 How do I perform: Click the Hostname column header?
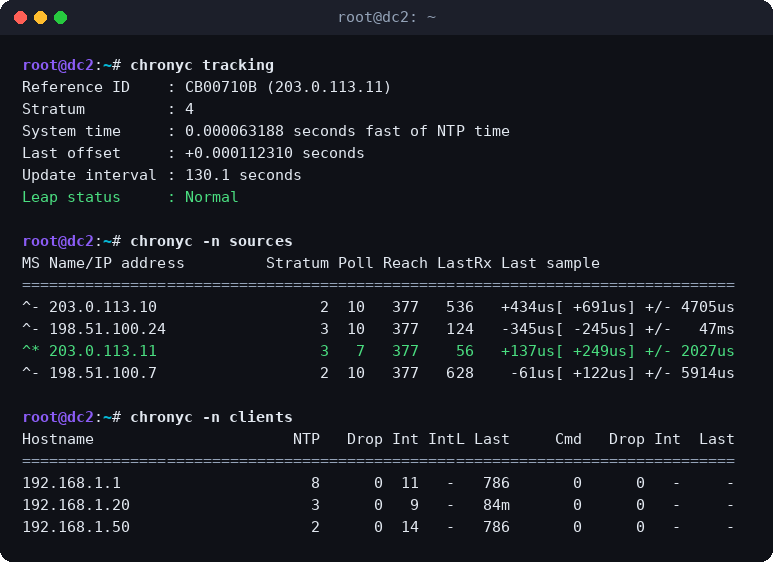tap(58, 439)
